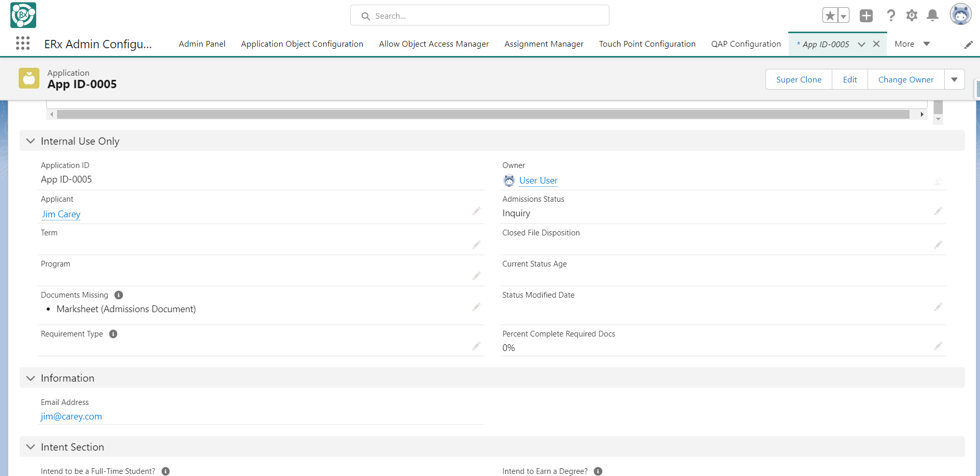The height and width of the screenshot is (476, 980).
Task: Click the pencil icon to edit Applicant
Action: 476,211
